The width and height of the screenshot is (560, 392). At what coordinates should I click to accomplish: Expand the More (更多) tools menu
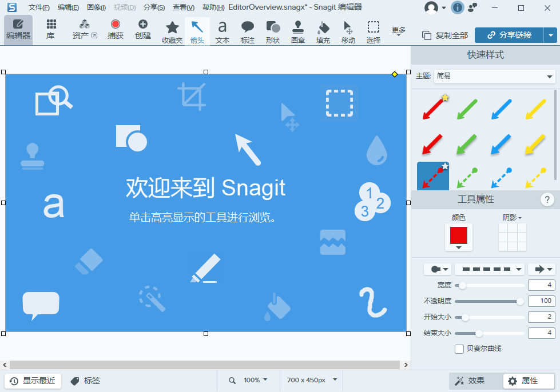[398, 31]
